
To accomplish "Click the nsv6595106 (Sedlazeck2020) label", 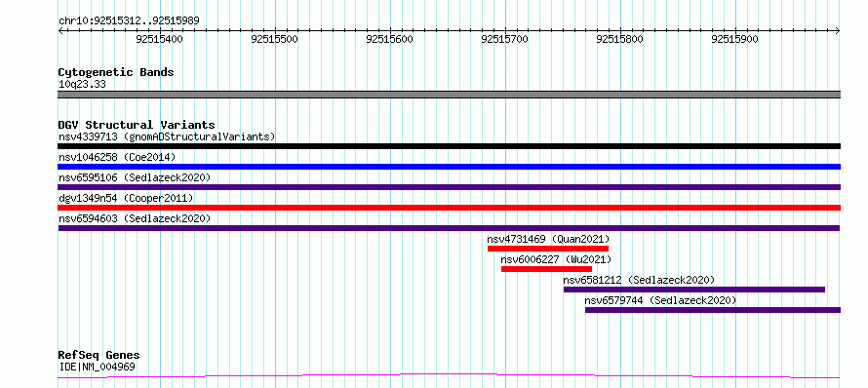I will [x=135, y=177].
